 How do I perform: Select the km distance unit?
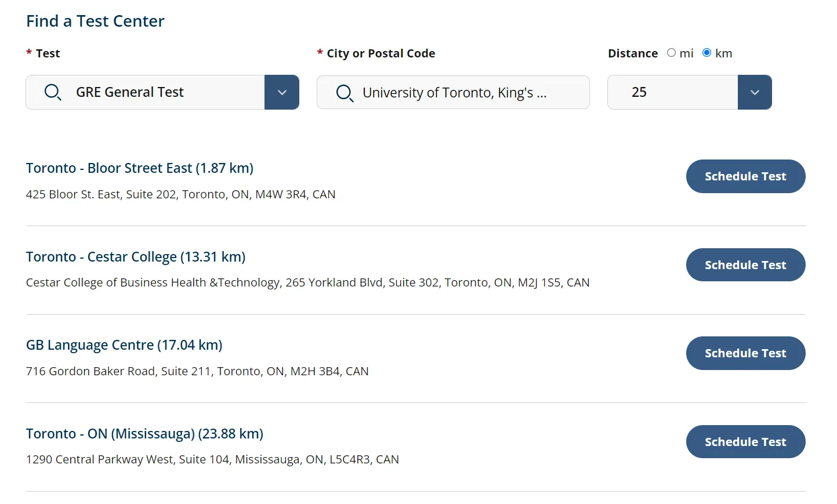(x=706, y=53)
